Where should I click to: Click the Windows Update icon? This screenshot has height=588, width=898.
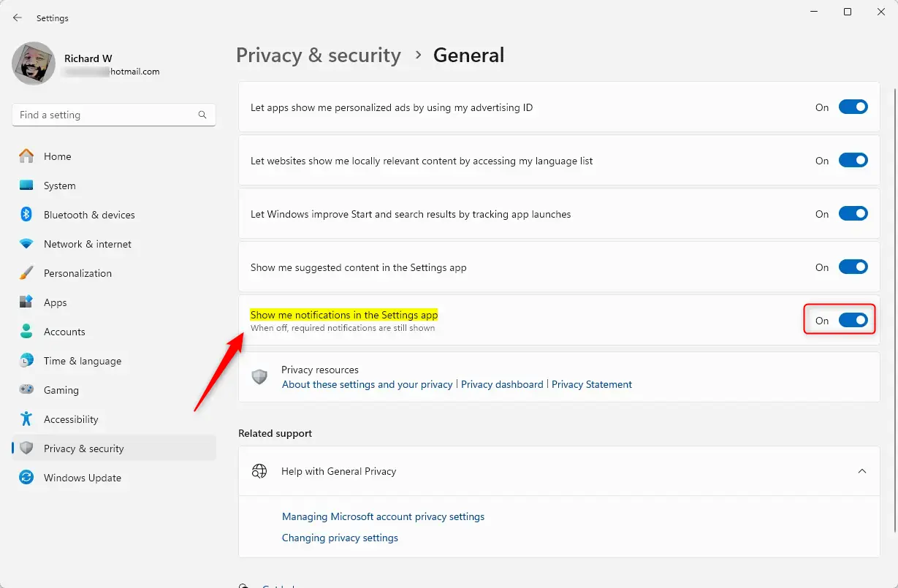click(26, 478)
